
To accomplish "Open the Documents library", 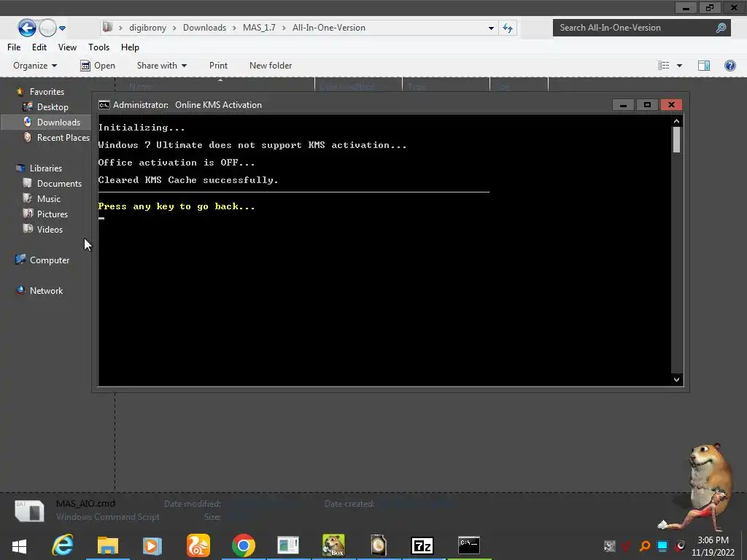I will pos(59,183).
